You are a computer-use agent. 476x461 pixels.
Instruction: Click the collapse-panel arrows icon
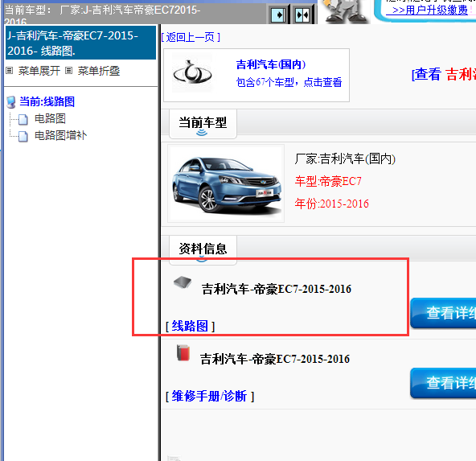tap(302, 14)
